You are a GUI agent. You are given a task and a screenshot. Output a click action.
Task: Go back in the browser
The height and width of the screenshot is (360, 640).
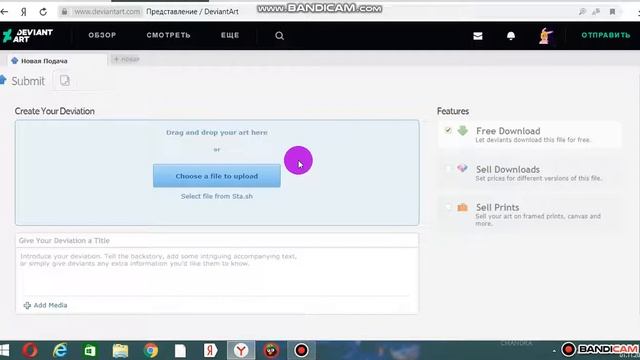(x=4, y=12)
